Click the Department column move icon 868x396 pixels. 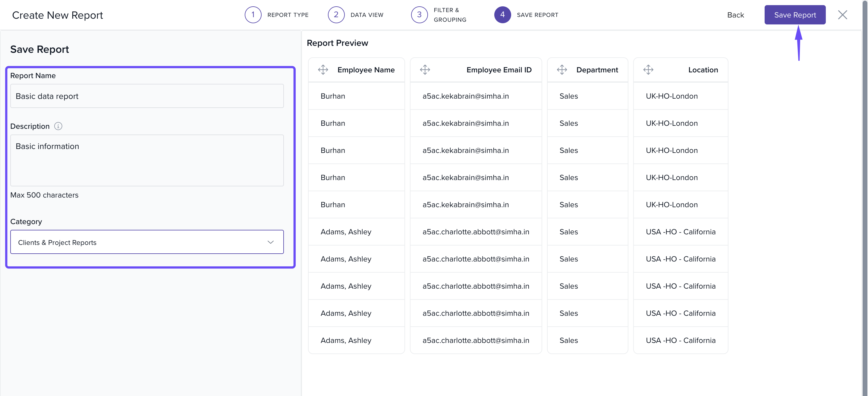(562, 70)
